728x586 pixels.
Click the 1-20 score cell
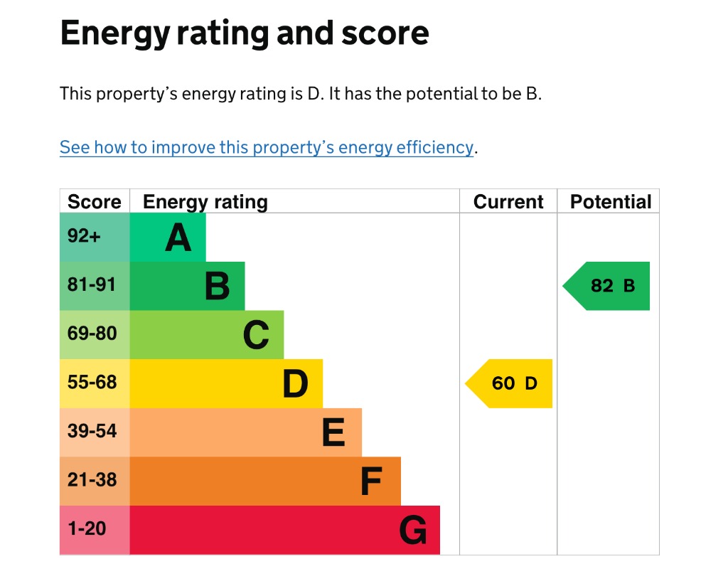pos(95,530)
